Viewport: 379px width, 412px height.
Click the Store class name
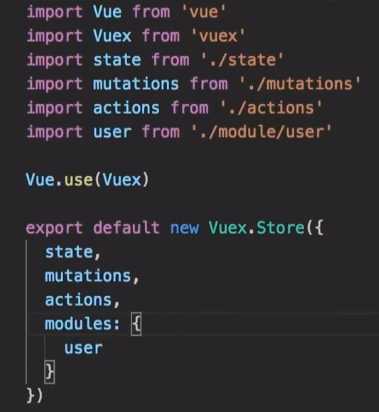280,228
